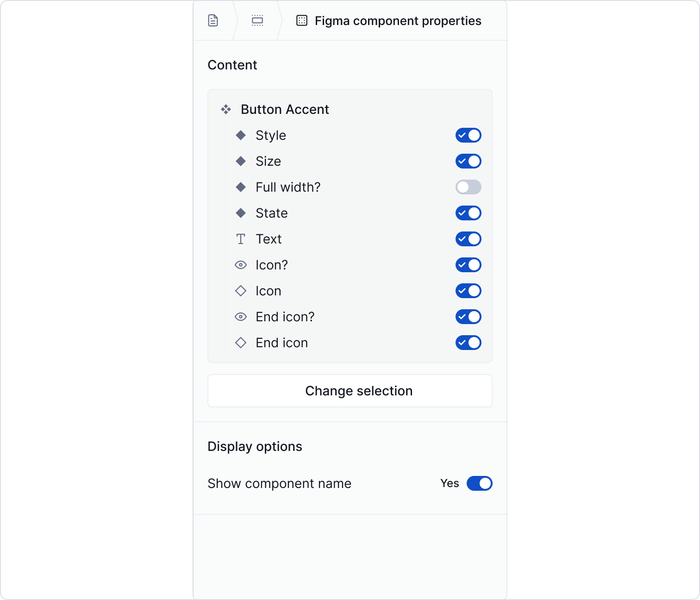Switch Show component name to No
The height and width of the screenshot is (600, 700).
480,483
